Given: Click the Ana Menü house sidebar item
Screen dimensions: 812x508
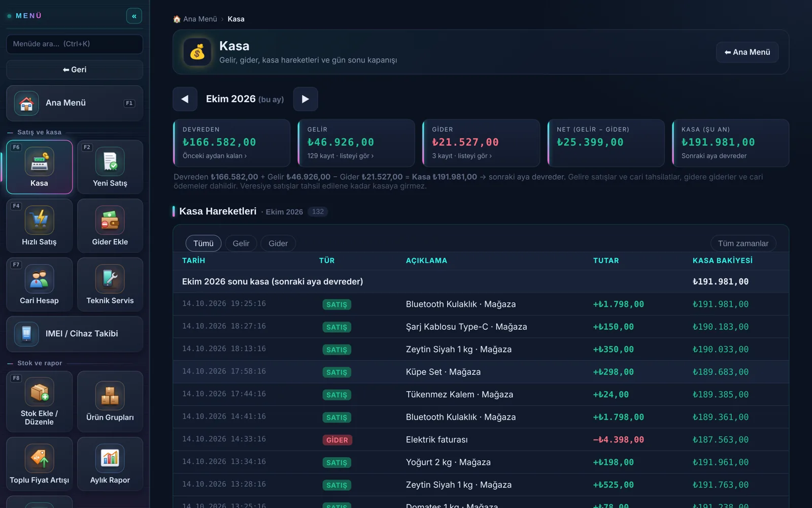Looking at the screenshot, I should 75,103.
